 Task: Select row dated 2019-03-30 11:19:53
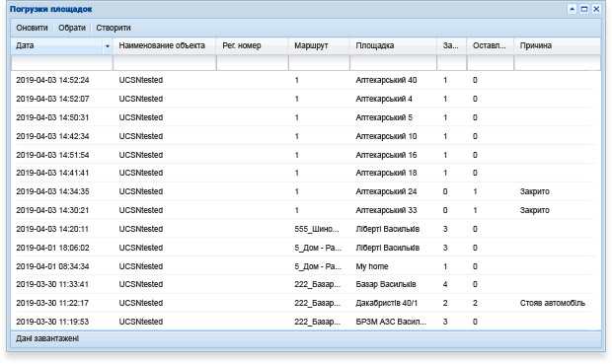tap(306, 322)
